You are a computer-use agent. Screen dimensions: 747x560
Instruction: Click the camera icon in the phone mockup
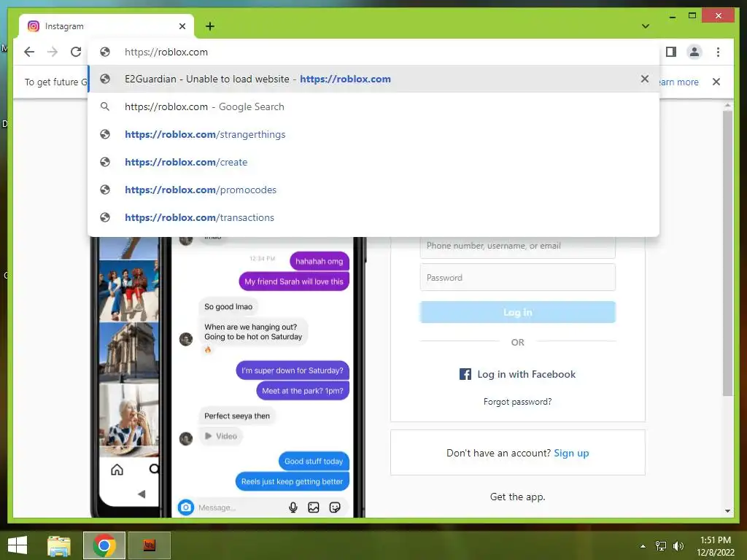point(186,507)
